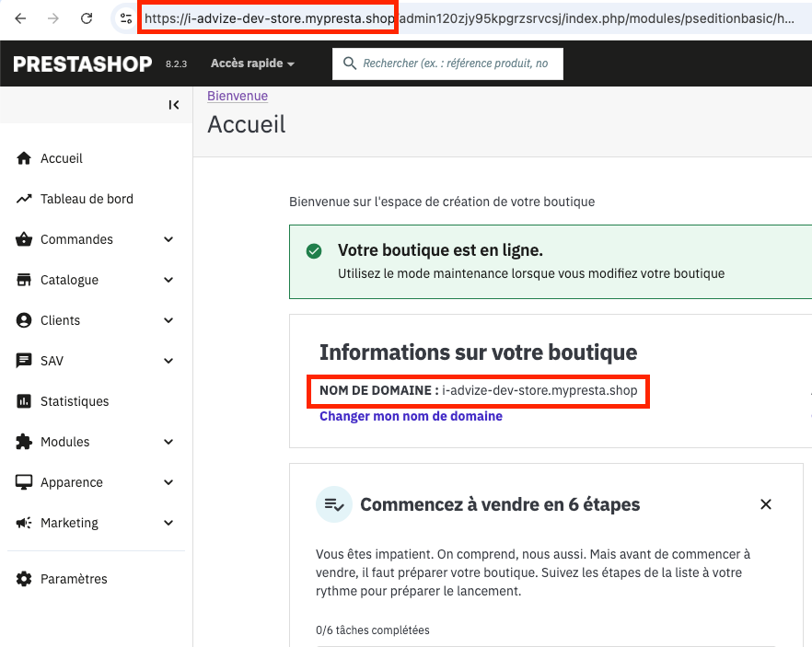Close the Commencez à vendre panel

765,504
